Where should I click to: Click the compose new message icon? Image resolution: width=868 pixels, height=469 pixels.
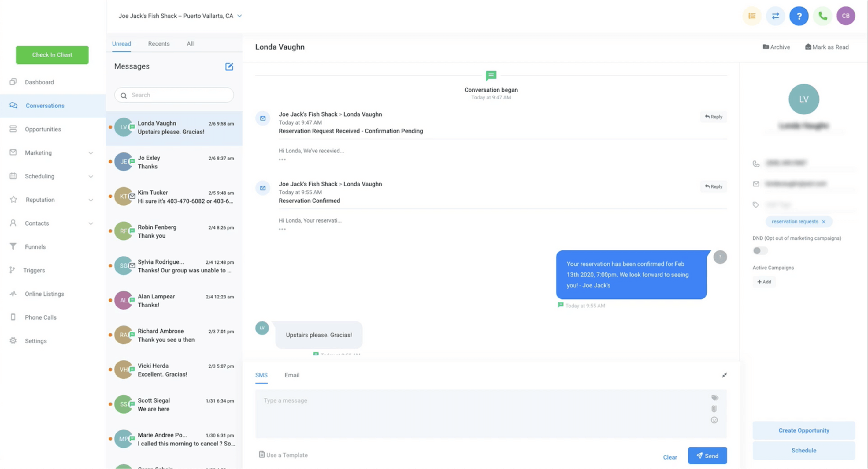coord(229,66)
